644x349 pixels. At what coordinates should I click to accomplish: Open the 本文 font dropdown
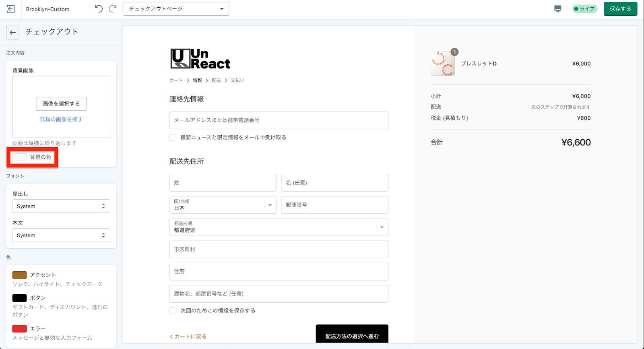(61, 235)
